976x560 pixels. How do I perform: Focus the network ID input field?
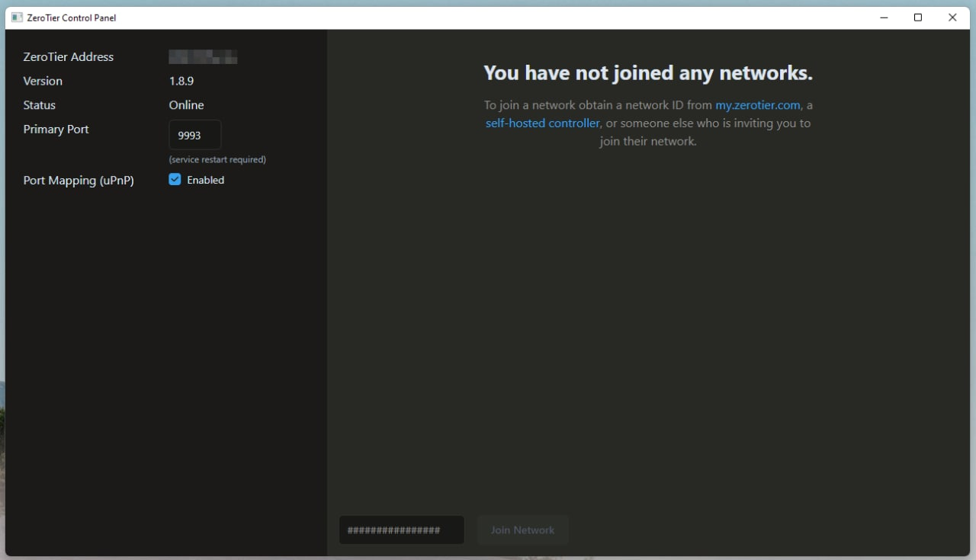pos(401,530)
